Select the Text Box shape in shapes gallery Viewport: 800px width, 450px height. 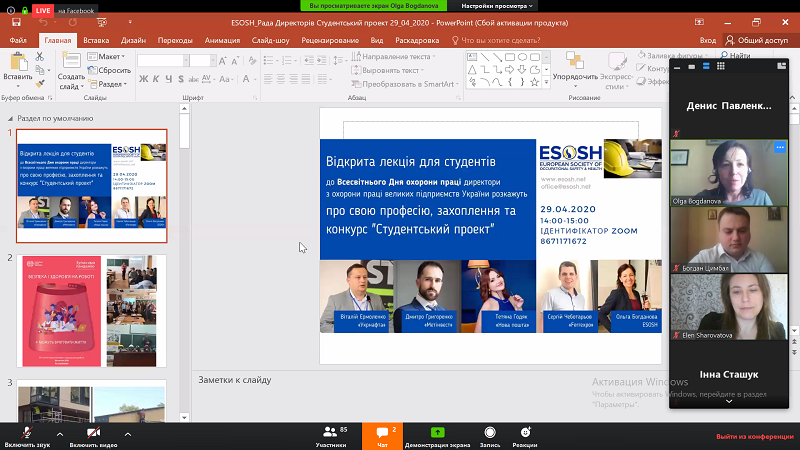click(472, 57)
